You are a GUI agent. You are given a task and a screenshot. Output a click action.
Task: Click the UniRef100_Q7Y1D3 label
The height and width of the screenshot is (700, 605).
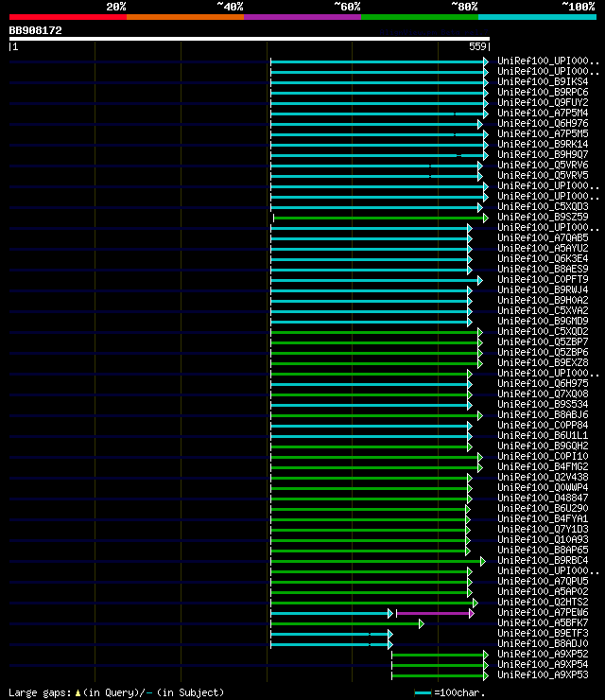pyautogui.click(x=543, y=529)
